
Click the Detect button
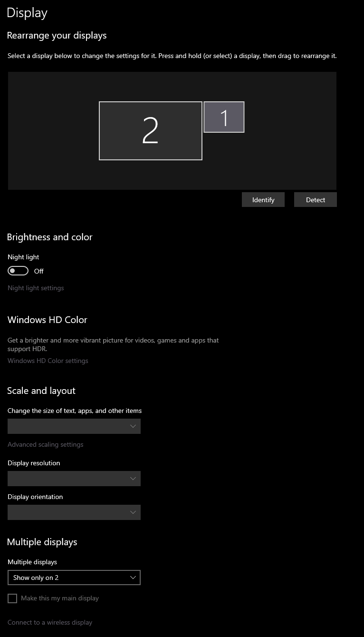316,200
